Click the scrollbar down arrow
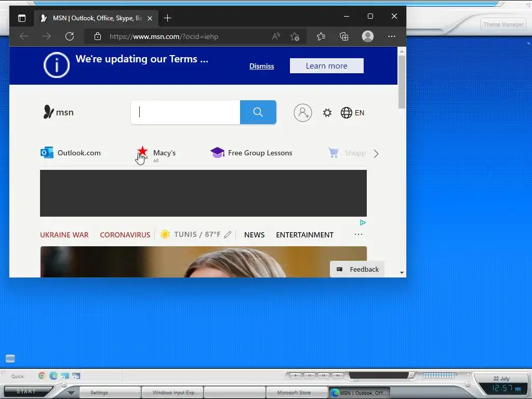 click(x=402, y=273)
